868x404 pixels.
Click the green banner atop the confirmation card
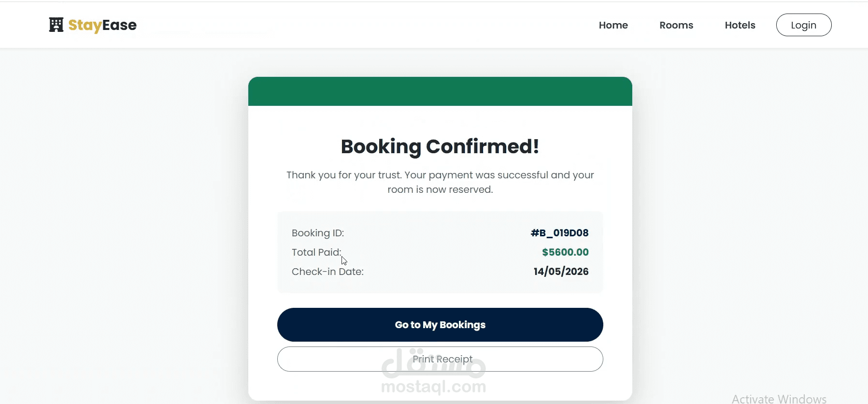[440, 91]
